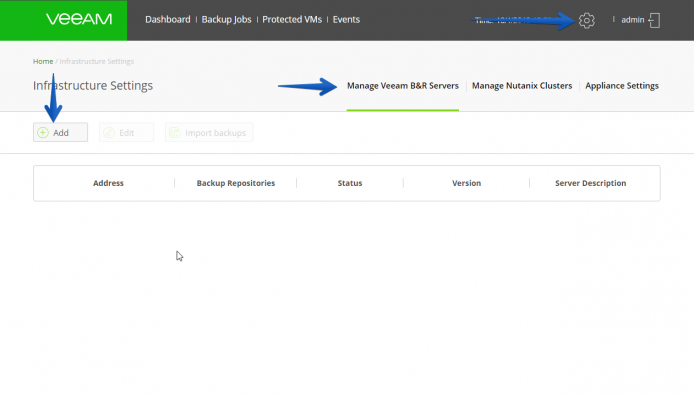Click the Infrastructure Settings breadcrumb text
The width and height of the screenshot is (694, 395).
tap(96, 61)
